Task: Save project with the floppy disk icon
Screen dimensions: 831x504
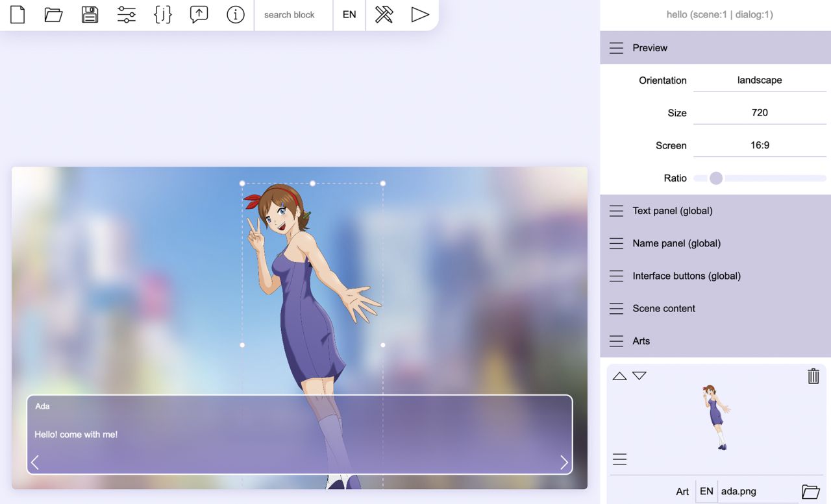Action: click(x=90, y=14)
